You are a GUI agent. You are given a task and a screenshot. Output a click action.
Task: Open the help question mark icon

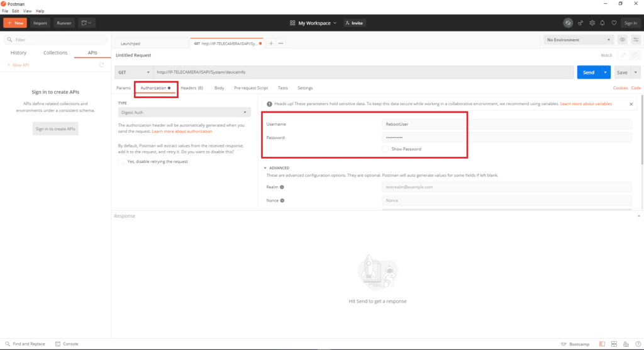(638, 344)
